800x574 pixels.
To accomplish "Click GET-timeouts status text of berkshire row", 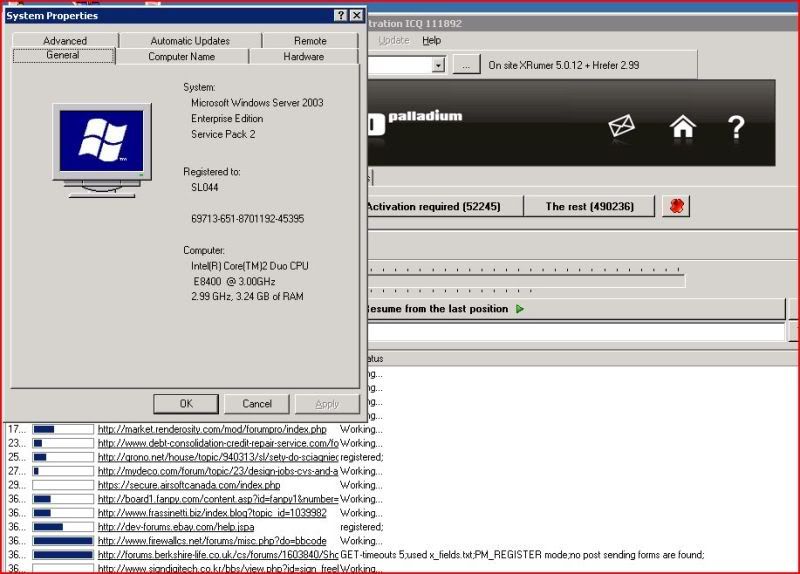I will (522, 555).
